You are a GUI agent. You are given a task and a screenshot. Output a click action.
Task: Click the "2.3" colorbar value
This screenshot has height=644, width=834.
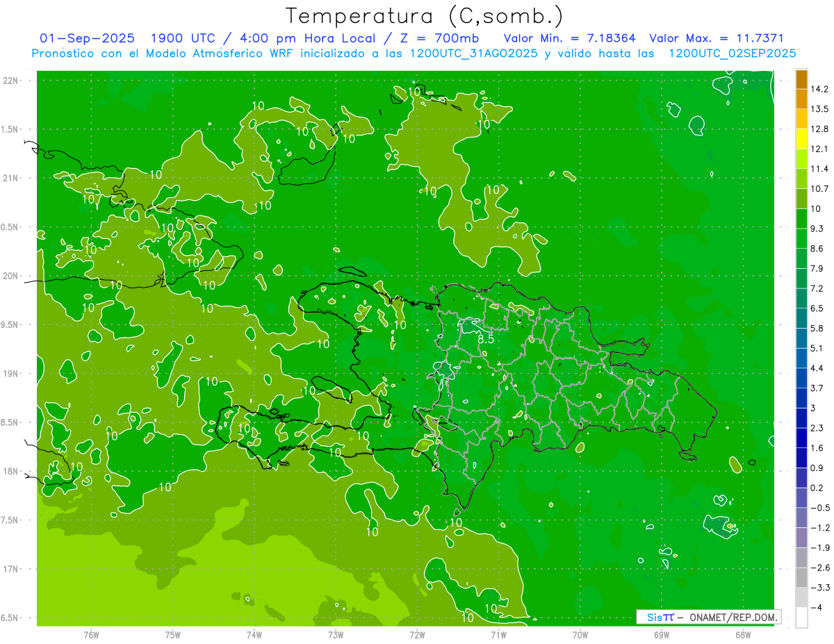click(x=817, y=428)
